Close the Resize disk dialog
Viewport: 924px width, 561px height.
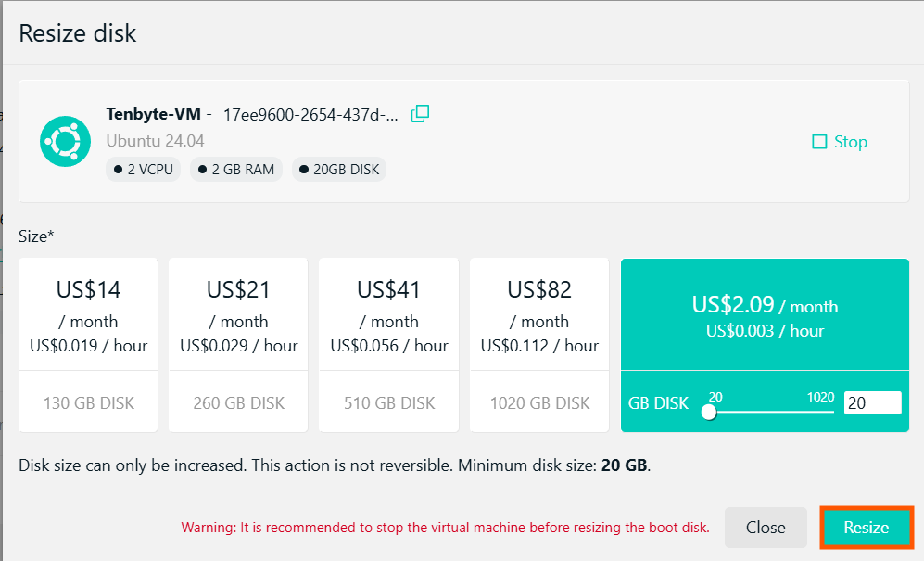[x=765, y=527]
